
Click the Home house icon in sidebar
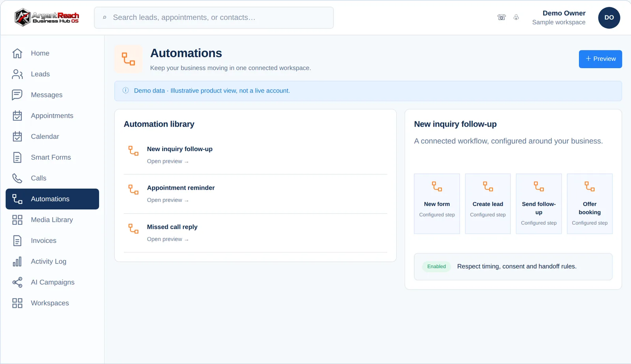click(17, 53)
